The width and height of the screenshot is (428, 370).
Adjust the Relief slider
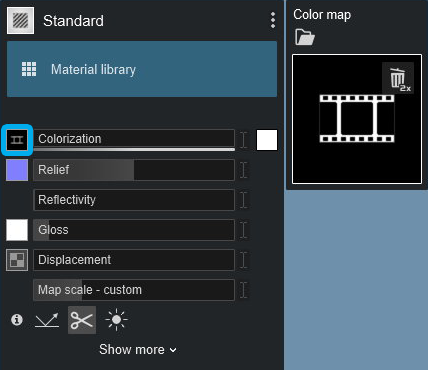134,170
